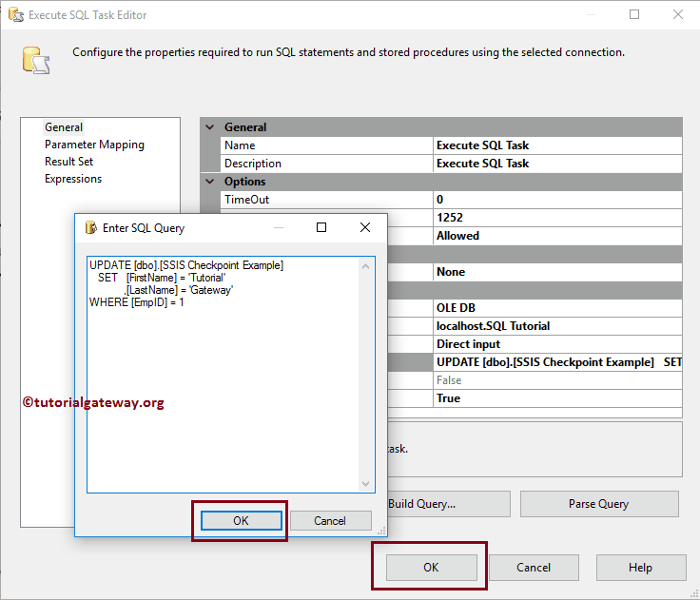Click the True property value

557,398
